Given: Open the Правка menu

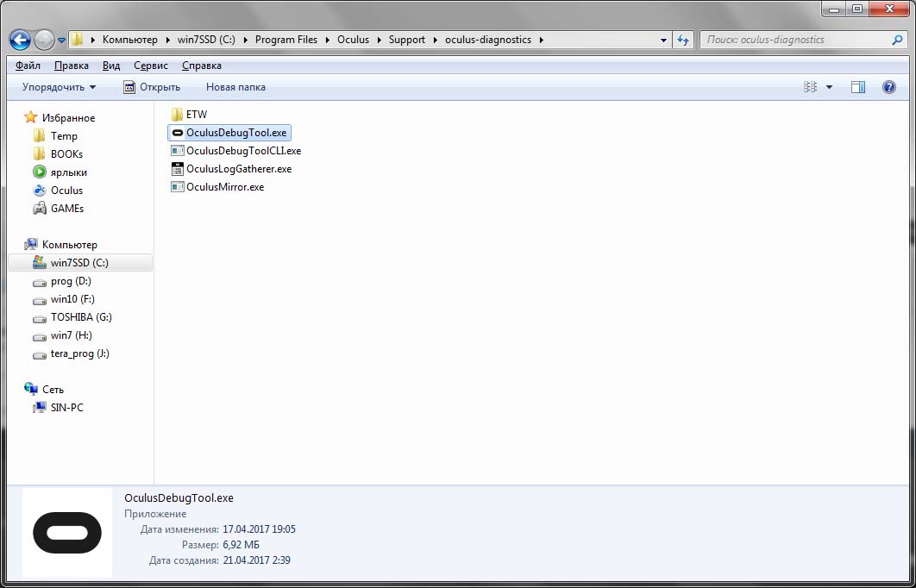Looking at the screenshot, I should tap(72, 66).
